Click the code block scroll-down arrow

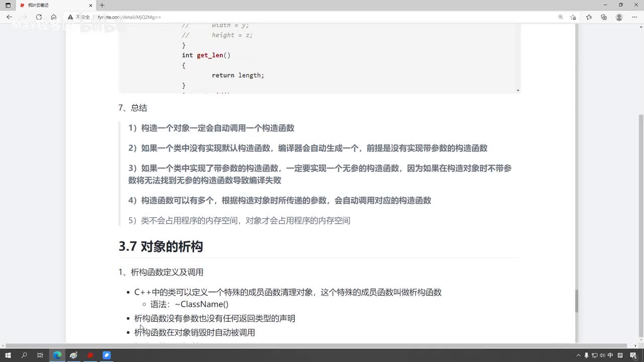point(518,90)
